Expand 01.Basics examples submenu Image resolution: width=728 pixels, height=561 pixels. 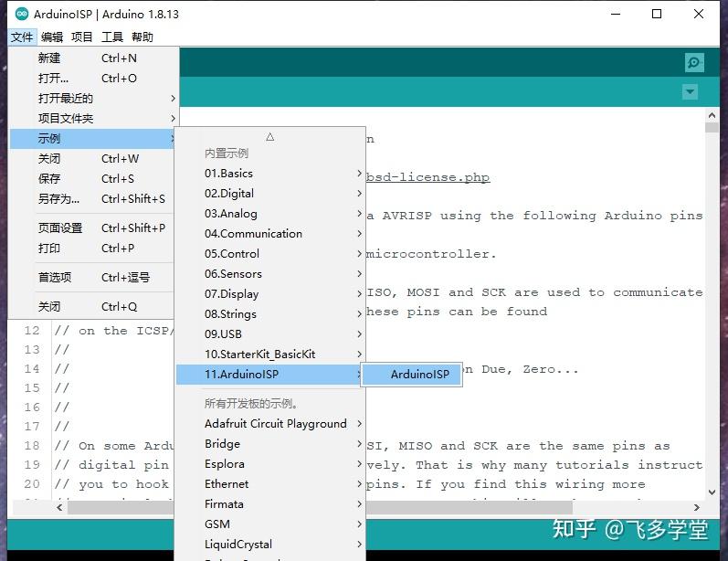(x=270, y=174)
